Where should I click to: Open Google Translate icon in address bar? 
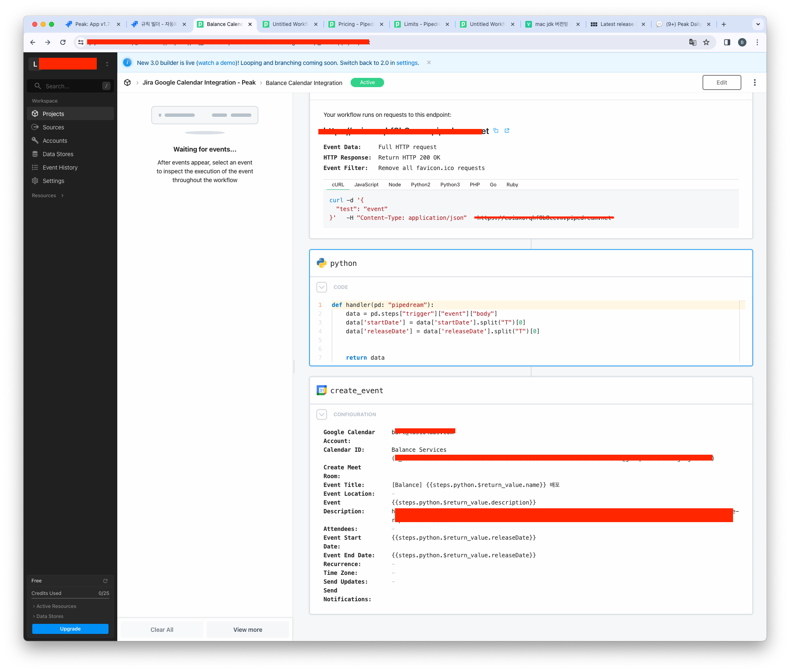693,42
